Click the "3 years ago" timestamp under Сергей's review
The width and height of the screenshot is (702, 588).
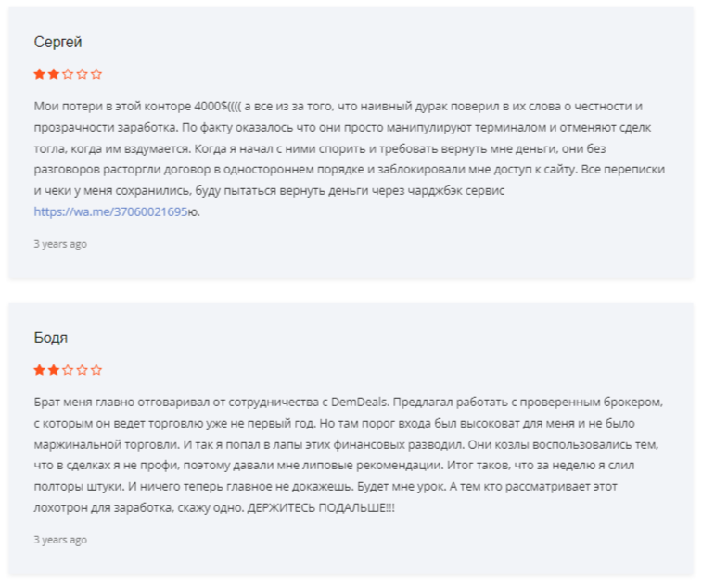click(60, 244)
